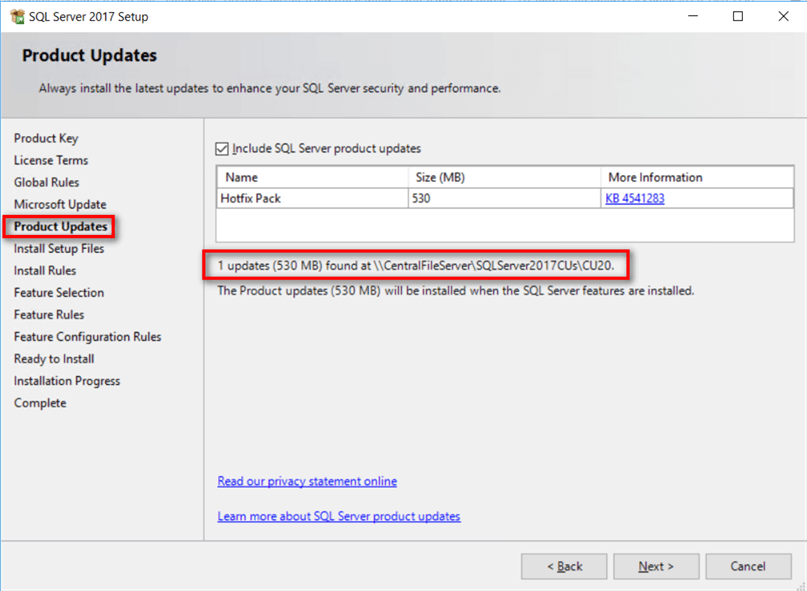Minimize the setup window

coord(693,16)
